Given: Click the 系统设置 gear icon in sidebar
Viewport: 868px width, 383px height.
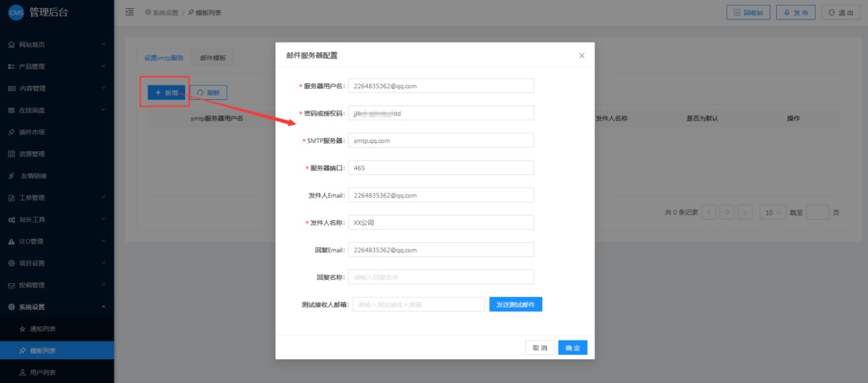Looking at the screenshot, I should pyautogui.click(x=12, y=307).
